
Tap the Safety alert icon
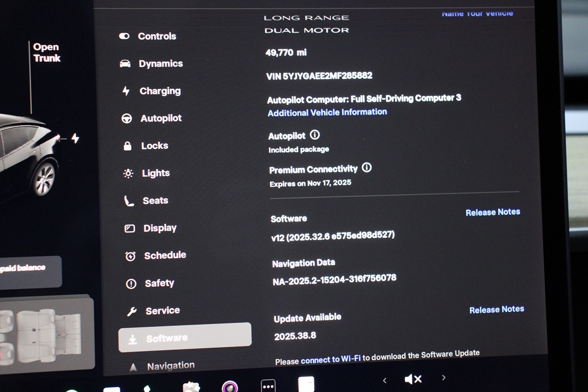[x=131, y=284]
